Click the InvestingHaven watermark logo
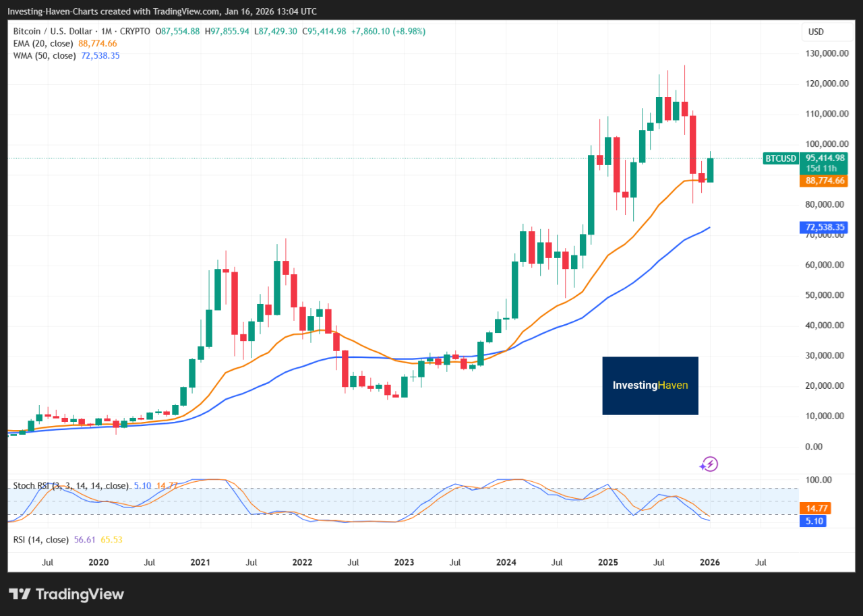This screenshot has width=863, height=616. [x=650, y=386]
